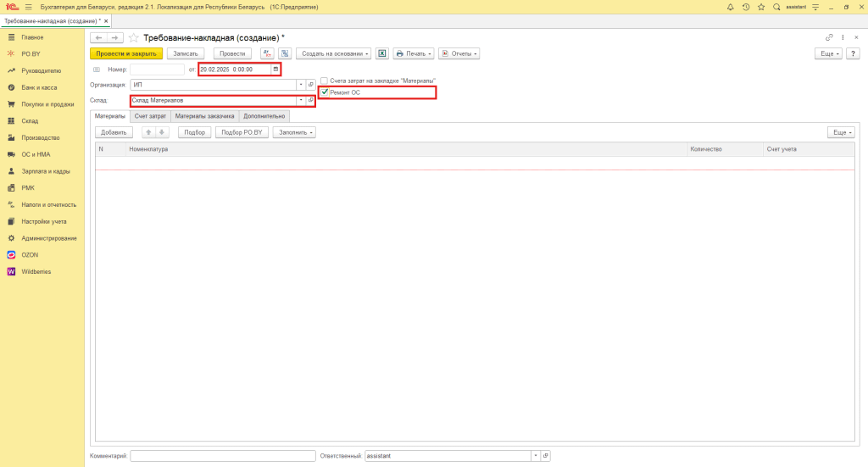This screenshot has width=868, height=467.
Task: Click the Подбор РО.BY button
Action: pyautogui.click(x=242, y=132)
